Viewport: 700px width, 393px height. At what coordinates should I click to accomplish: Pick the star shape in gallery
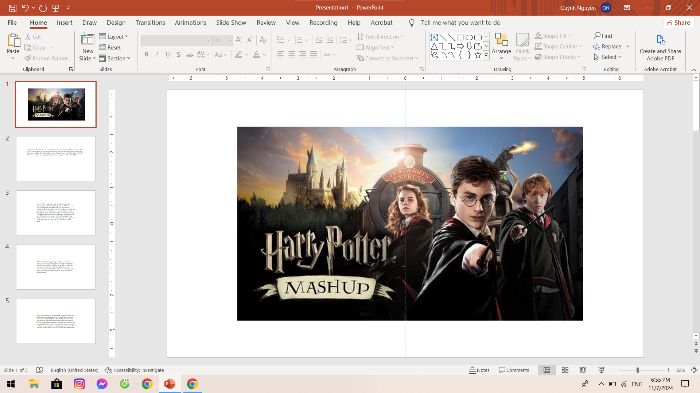478,55
